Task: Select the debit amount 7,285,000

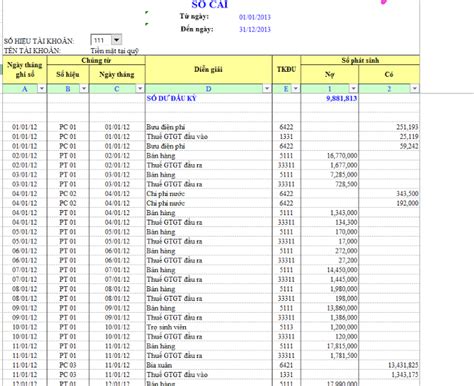Action: tap(344, 175)
